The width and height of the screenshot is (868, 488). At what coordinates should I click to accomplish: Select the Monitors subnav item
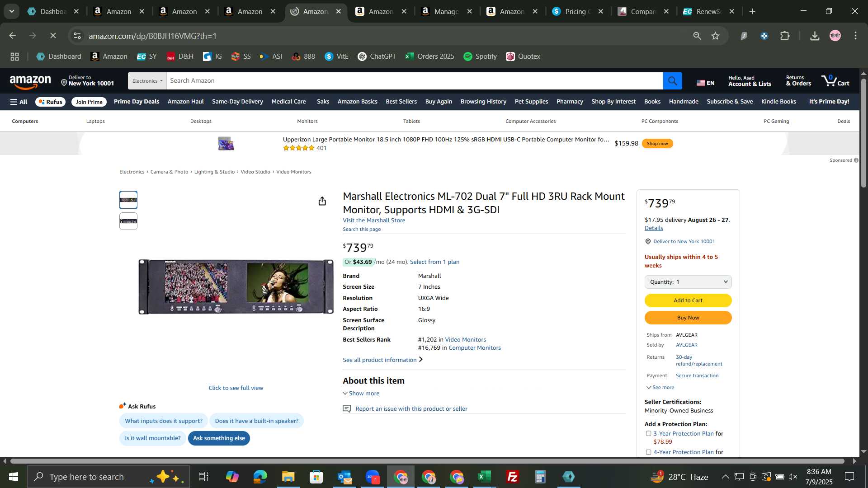click(x=307, y=121)
